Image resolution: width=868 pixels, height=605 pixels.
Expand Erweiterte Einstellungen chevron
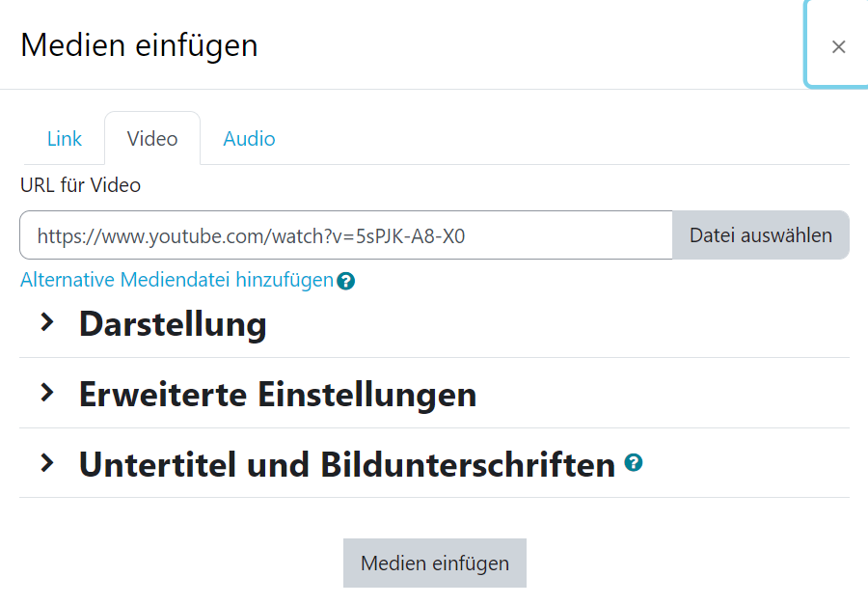pyautogui.click(x=47, y=393)
